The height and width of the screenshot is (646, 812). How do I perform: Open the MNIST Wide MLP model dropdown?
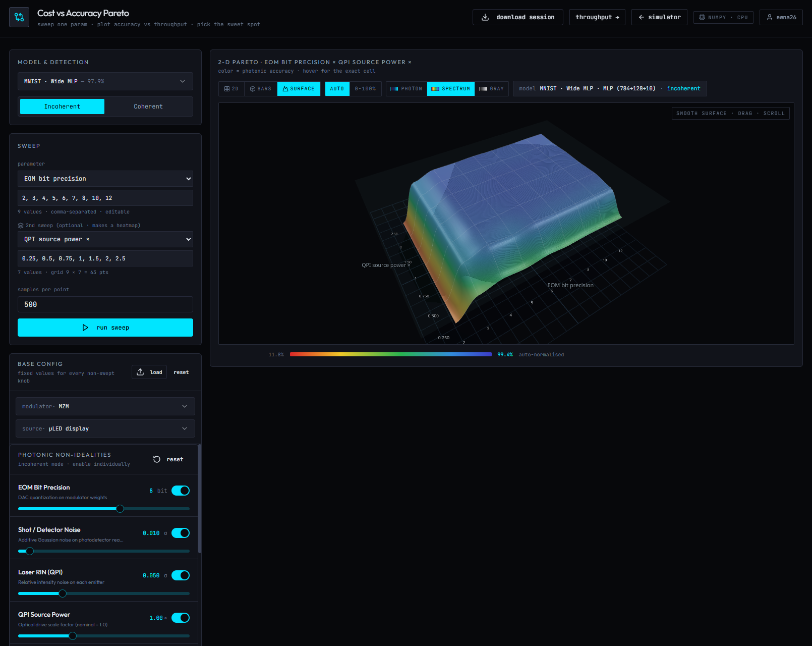coord(105,81)
